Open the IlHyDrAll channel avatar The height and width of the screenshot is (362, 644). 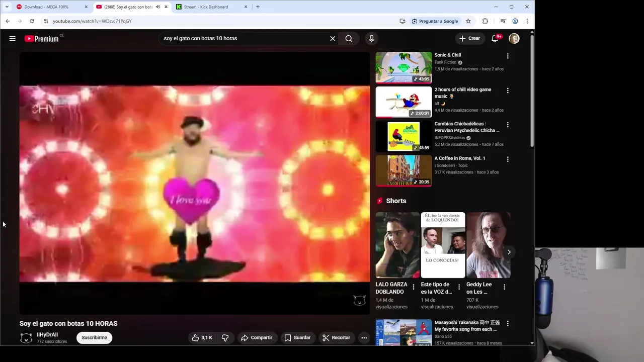pos(26,338)
